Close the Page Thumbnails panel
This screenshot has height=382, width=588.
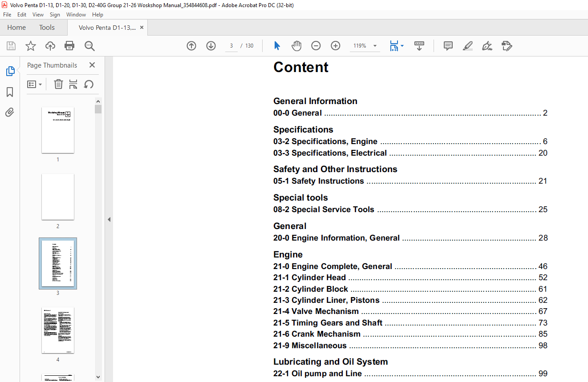(x=92, y=65)
